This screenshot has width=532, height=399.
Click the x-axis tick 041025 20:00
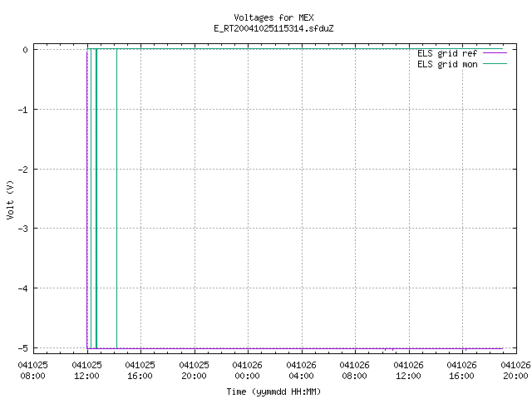[x=194, y=371]
